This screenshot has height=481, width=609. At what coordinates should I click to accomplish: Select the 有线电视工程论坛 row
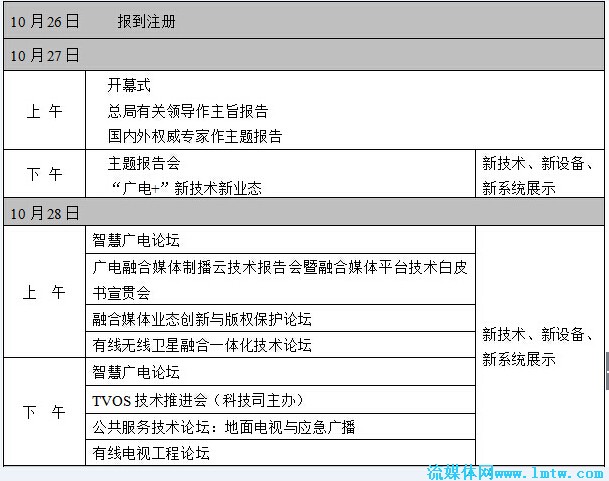tap(151, 453)
